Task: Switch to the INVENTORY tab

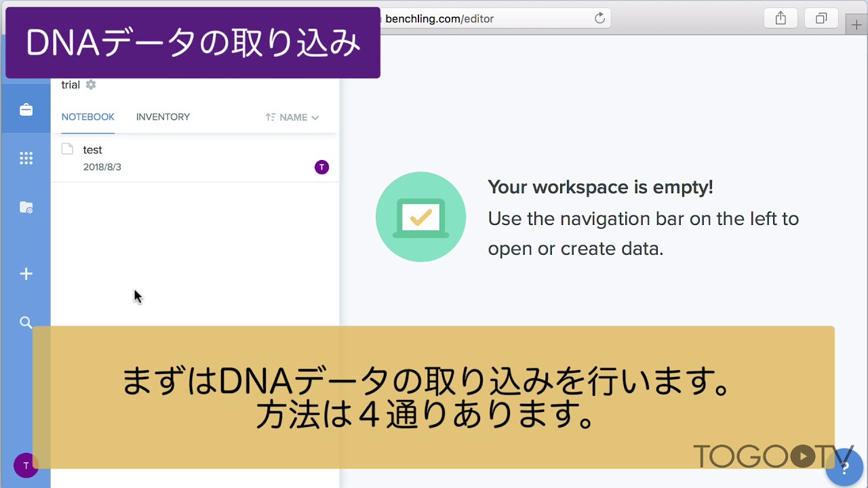Action: [163, 117]
